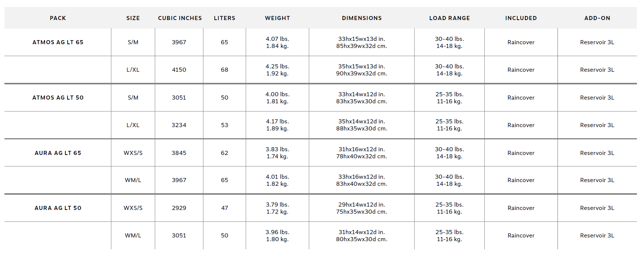The image size is (644, 259).
Task: Select the 4.07 lbs. weight cell
Action: (x=277, y=39)
